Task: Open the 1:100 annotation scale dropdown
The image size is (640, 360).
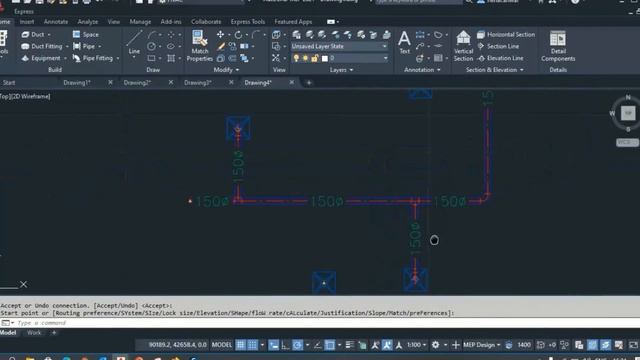Action: [416, 345]
